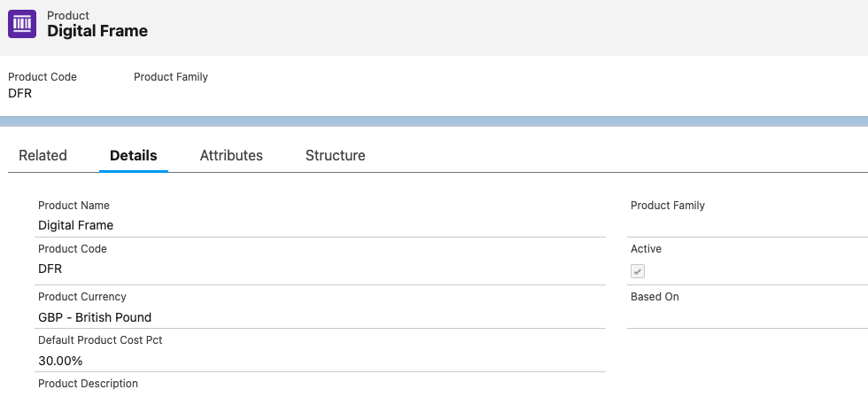Click the purple Product icon
868x413 pixels.
tap(22, 24)
